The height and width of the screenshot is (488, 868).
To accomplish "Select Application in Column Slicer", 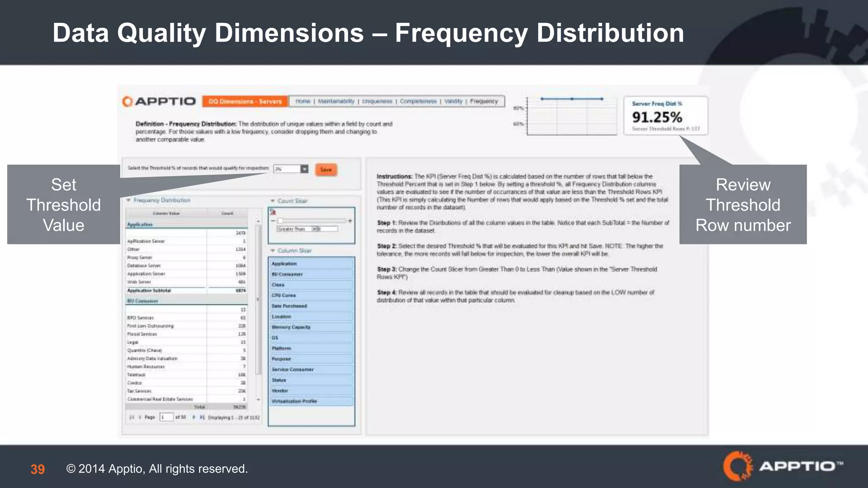I will (x=312, y=263).
